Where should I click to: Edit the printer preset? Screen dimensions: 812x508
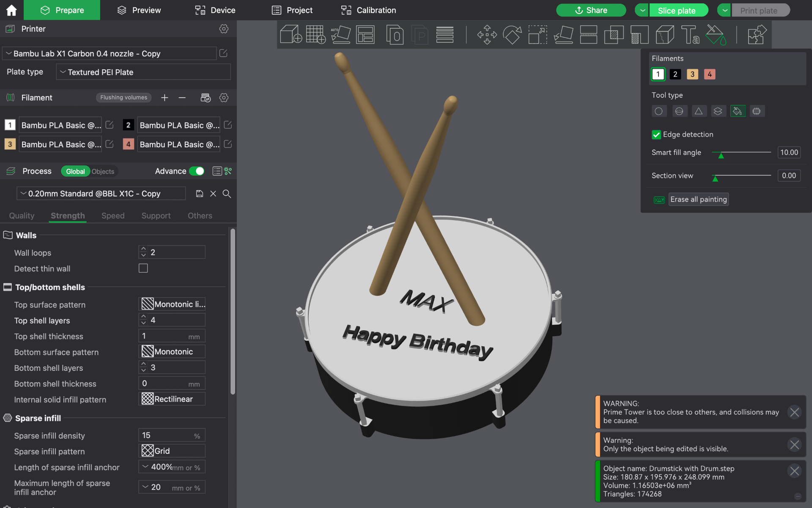(x=223, y=53)
